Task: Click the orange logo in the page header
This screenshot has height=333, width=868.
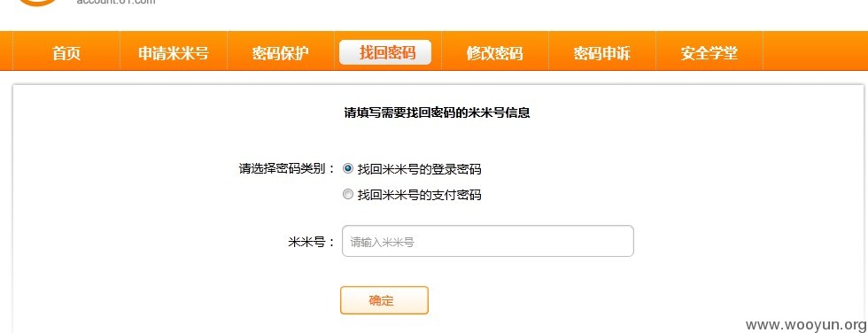Action: click(37, 3)
